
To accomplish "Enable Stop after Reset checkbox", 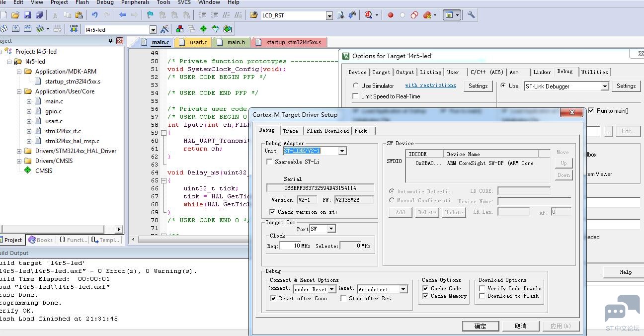I will tap(343, 298).
